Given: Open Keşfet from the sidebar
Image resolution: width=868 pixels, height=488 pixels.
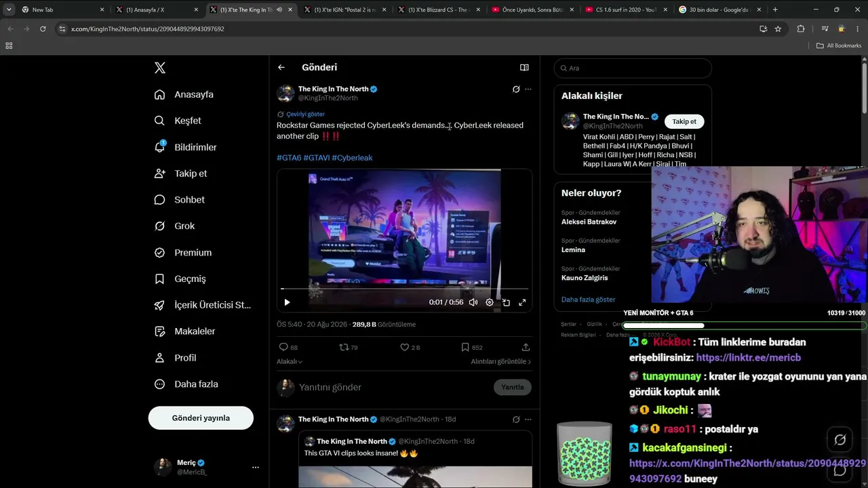Looking at the screenshot, I should (x=178, y=121).
